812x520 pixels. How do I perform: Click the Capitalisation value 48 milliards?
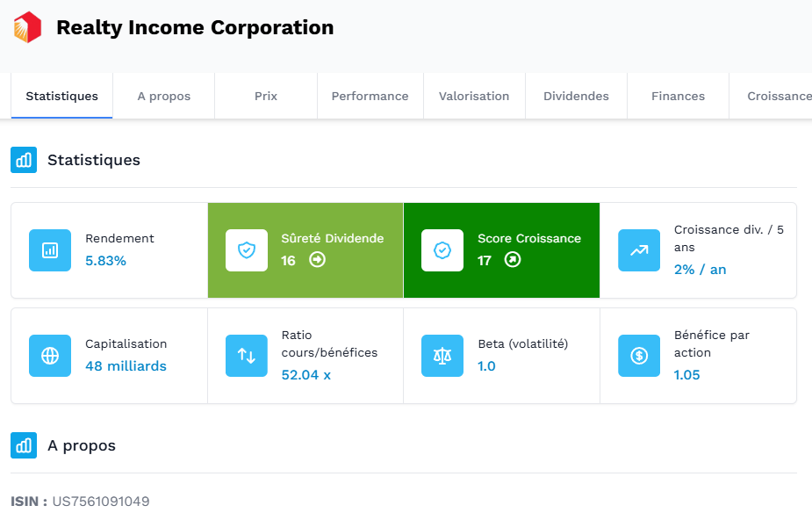(x=126, y=366)
